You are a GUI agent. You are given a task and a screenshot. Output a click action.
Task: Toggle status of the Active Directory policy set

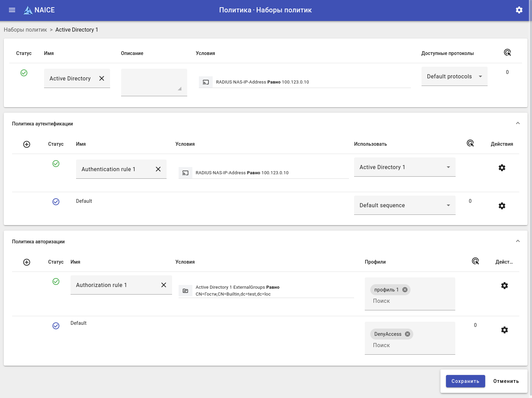pos(24,73)
